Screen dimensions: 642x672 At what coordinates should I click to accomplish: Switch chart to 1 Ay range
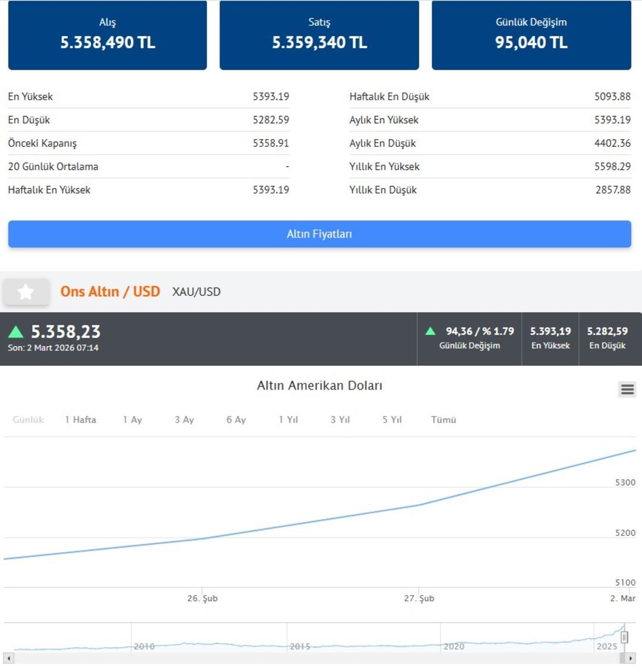pyautogui.click(x=133, y=420)
